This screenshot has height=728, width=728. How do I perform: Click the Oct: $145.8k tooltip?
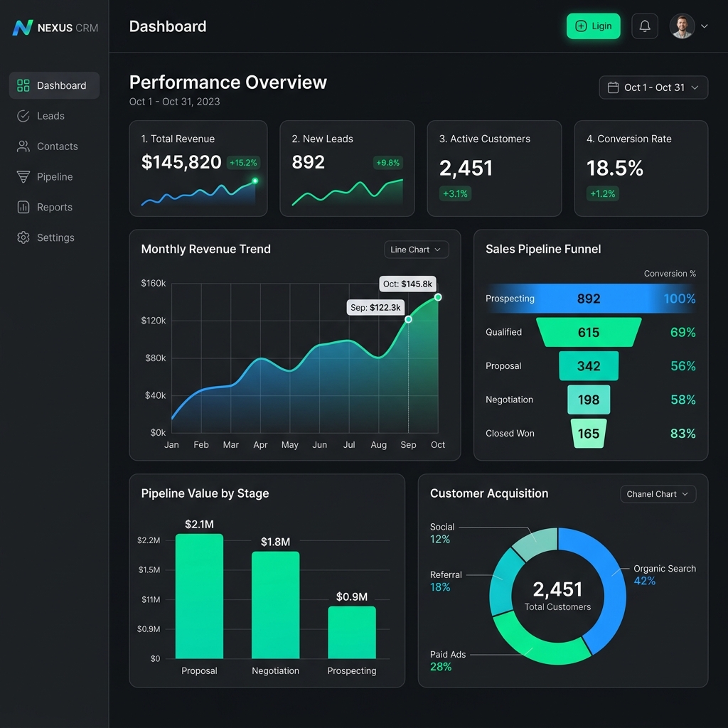[x=407, y=284]
